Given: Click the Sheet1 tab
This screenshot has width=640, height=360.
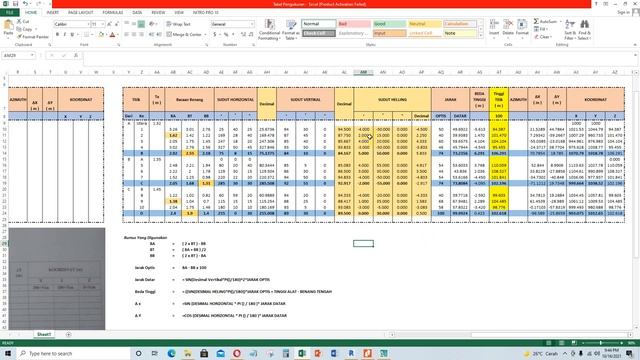Looking at the screenshot, I should click(44, 334).
